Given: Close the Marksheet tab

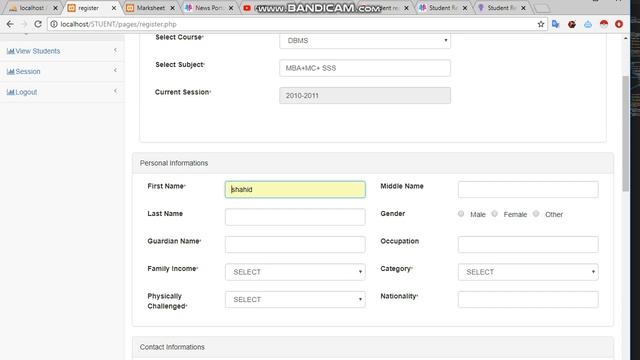Looking at the screenshot, I should (172, 8).
